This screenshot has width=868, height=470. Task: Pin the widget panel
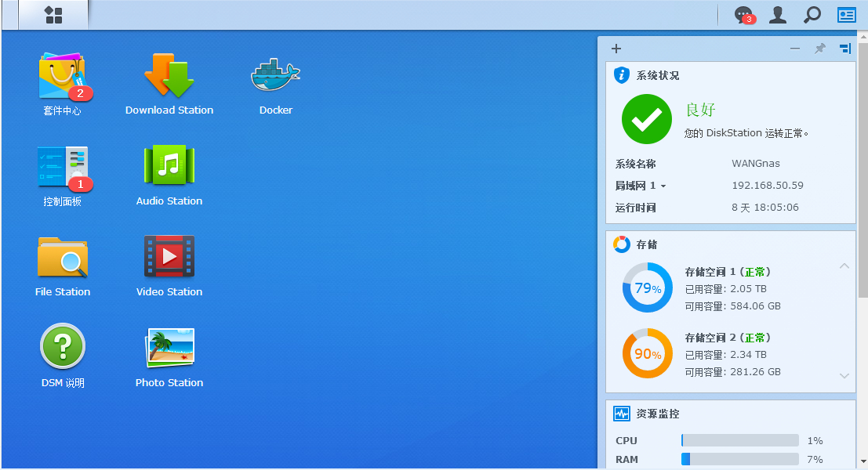[820, 49]
